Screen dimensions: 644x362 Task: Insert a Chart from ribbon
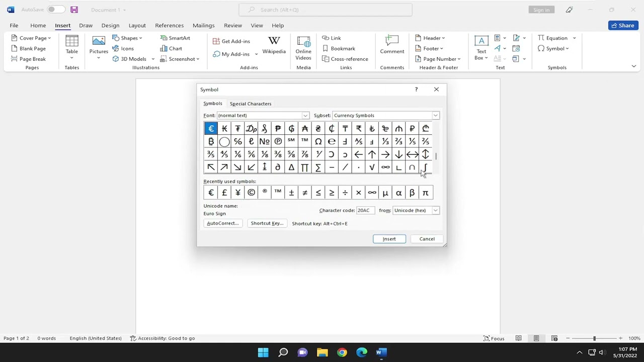(171, 49)
